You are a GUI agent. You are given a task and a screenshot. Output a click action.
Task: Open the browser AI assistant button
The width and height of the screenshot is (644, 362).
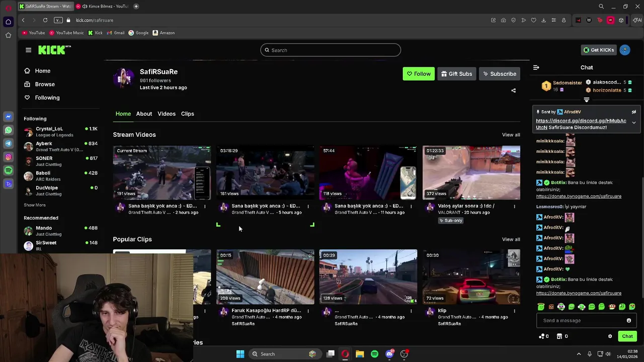[x=637, y=20]
